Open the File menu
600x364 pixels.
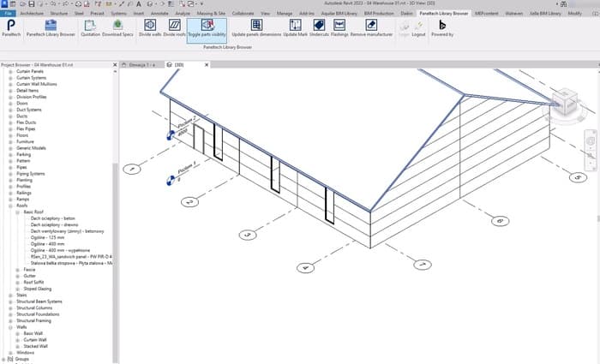(8, 14)
